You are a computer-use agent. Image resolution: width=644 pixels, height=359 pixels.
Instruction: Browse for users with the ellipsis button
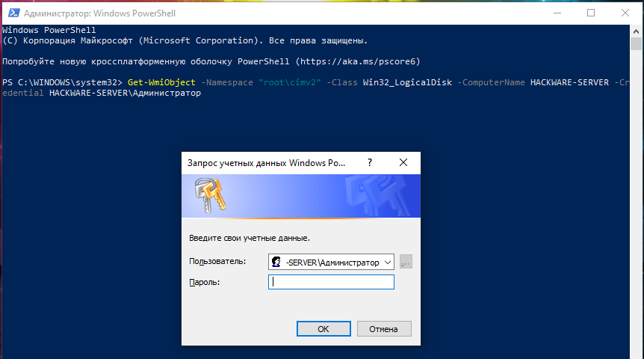point(406,263)
